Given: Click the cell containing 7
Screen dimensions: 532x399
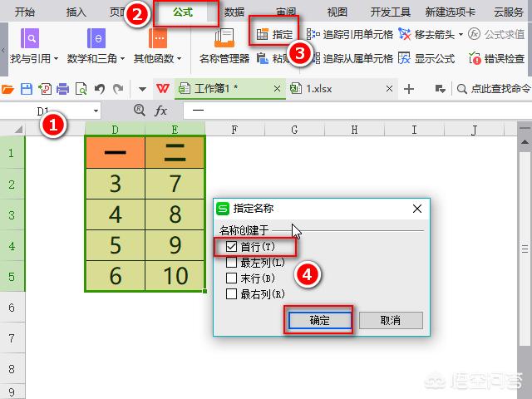Looking at the screenshot, I should 175,184.
